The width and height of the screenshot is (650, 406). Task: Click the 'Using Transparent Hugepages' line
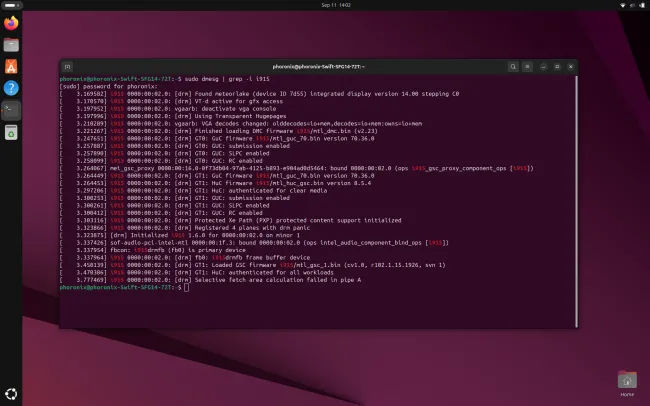(x=173, y=116)
